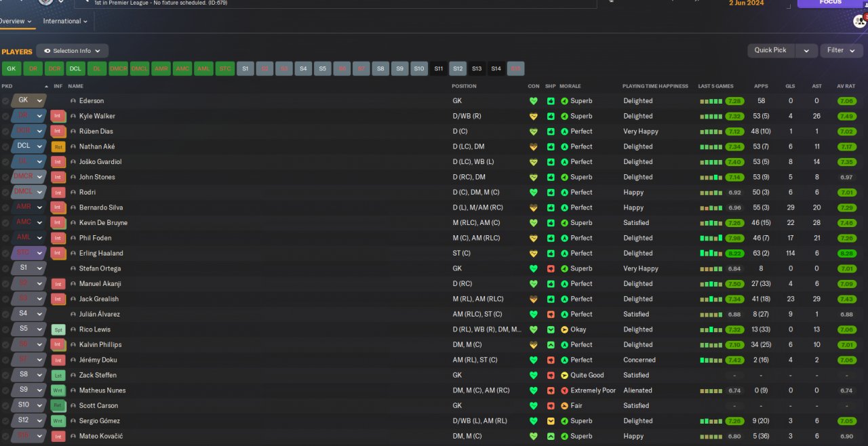
Task: Open the S9 dropdown for Matheus Nunes
Action: (x=28, y=390)
